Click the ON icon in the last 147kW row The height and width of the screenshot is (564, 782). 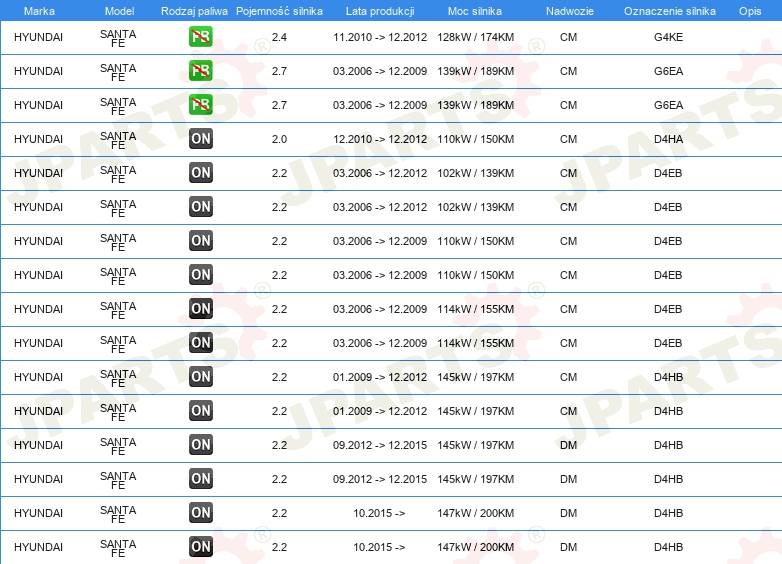pos(200,547)
